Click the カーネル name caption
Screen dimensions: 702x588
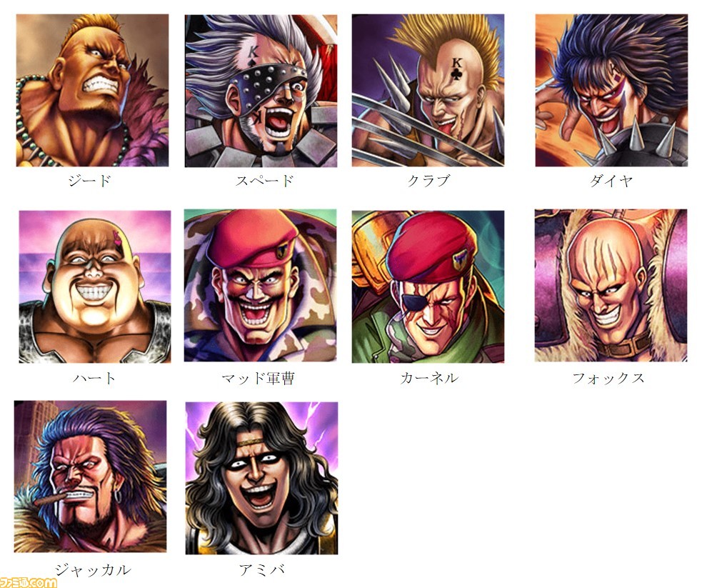(429, 379)
